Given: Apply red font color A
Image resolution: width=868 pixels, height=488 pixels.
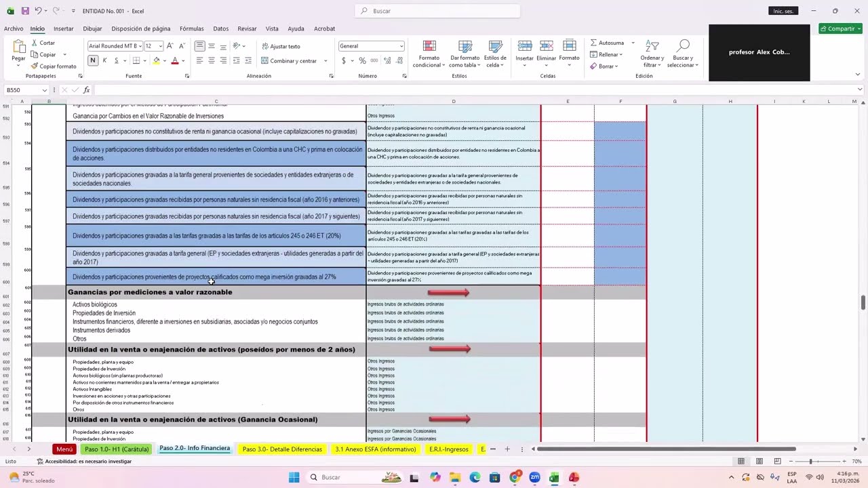Looking at the screenshot, I should click(174, 60).
